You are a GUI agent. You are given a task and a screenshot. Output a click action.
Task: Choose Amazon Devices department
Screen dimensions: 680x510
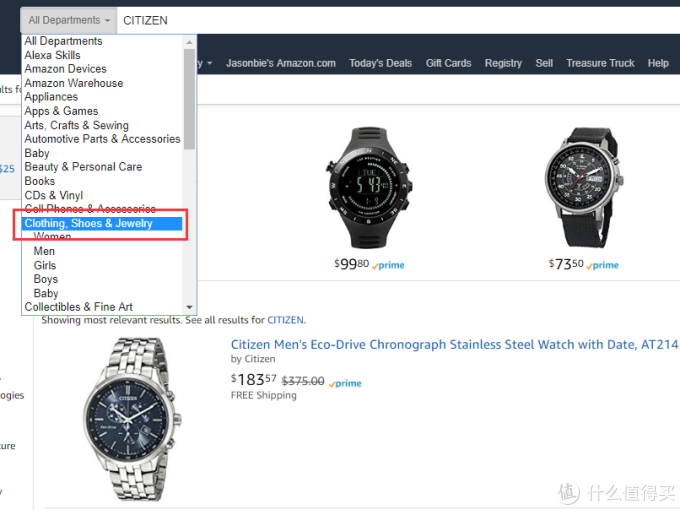65,69
